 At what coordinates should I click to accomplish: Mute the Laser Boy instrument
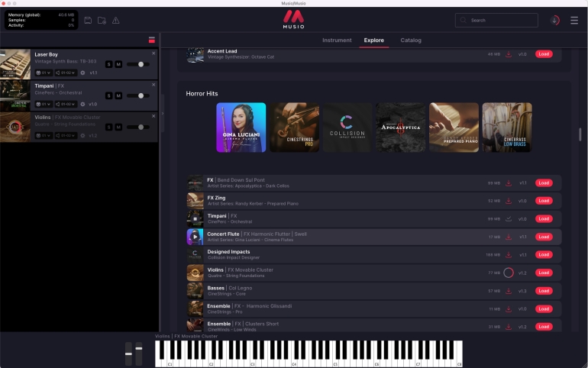[x=118, y=64]
